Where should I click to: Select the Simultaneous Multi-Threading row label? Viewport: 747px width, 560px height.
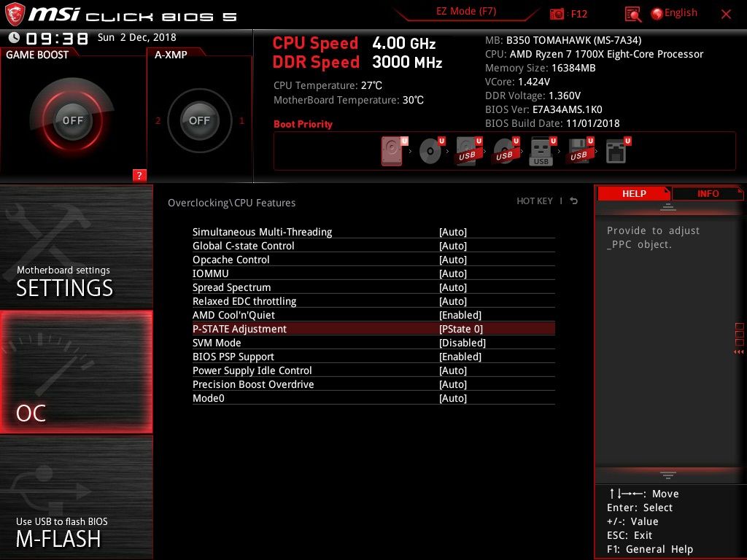pos(262,232)
